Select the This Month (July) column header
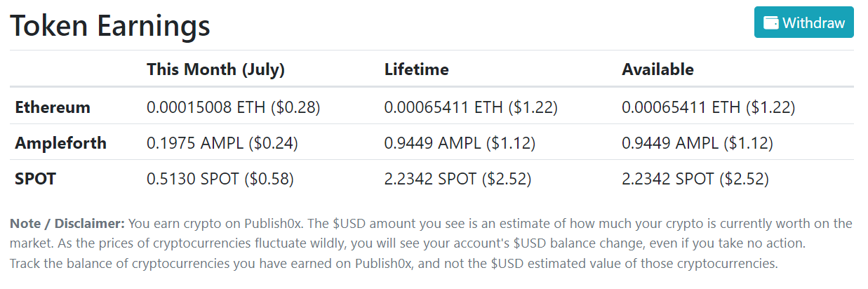The height and width of the screenshot is (289, 868). tap(215, 69)
